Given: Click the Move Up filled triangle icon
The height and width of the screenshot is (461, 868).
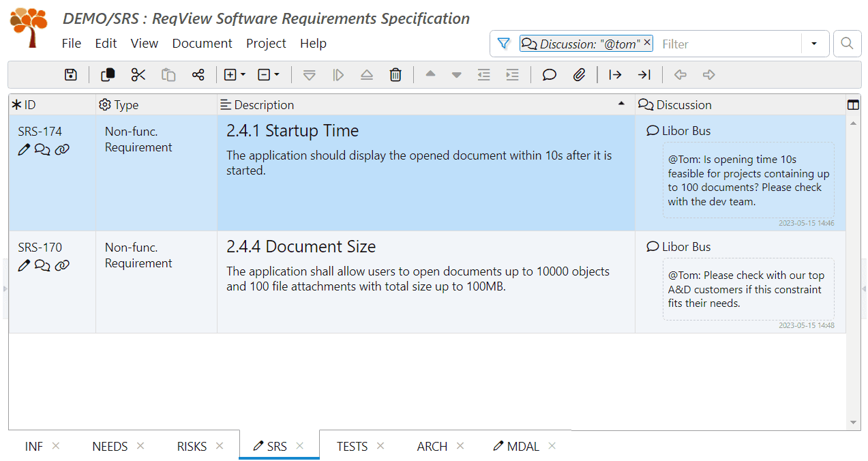Looking at the screenshot, I should tap(430, 74).
